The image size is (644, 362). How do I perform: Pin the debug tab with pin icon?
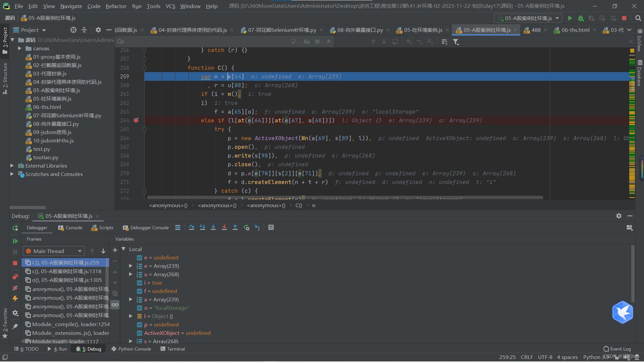[15, 326]
